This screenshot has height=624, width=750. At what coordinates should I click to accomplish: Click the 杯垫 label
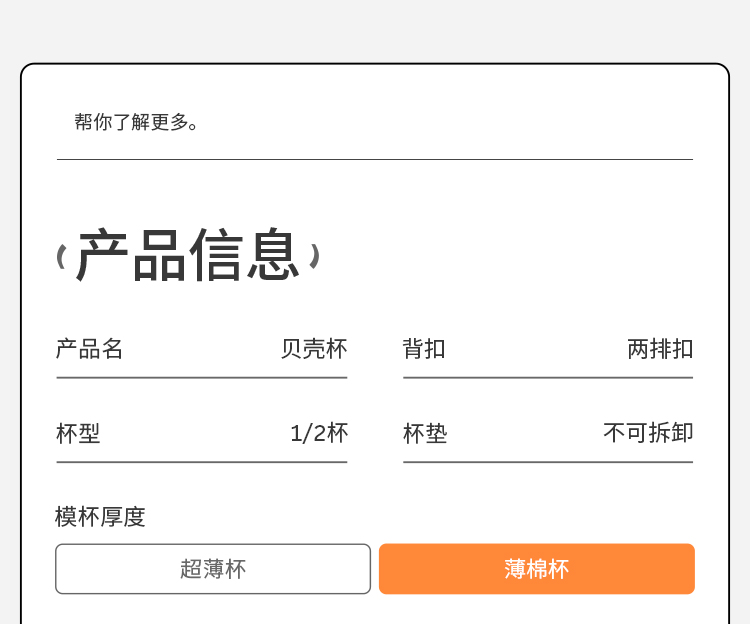(425, 434)
